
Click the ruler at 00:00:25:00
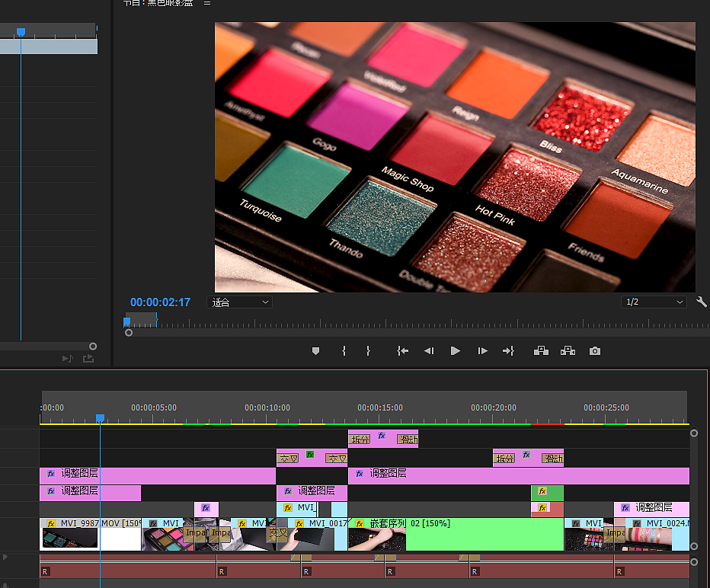coord(606,407)
